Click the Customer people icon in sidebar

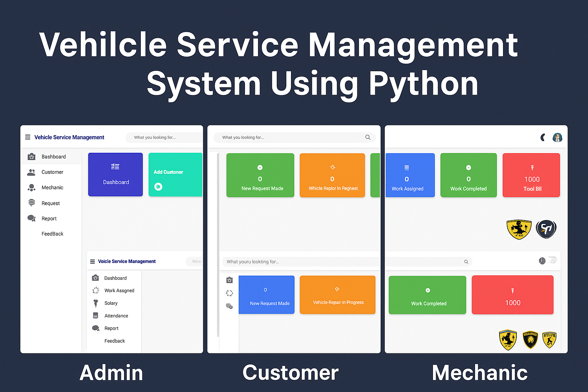click(31, 172)
